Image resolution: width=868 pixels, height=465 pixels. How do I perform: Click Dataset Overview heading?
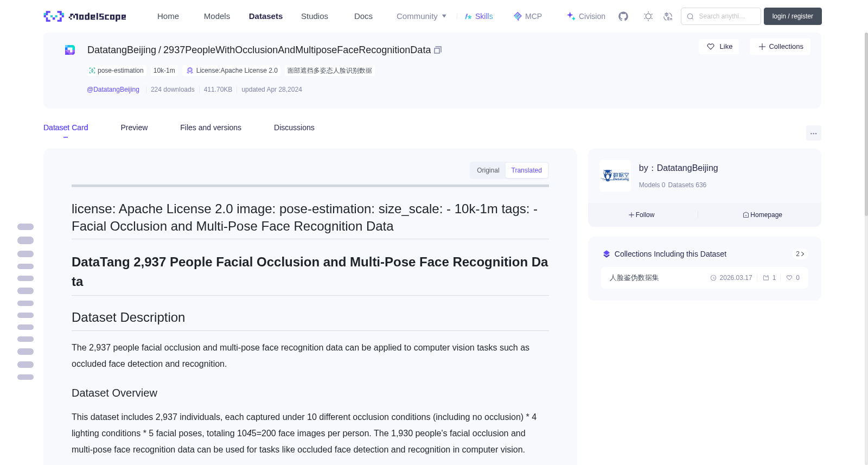pos(114,393)
